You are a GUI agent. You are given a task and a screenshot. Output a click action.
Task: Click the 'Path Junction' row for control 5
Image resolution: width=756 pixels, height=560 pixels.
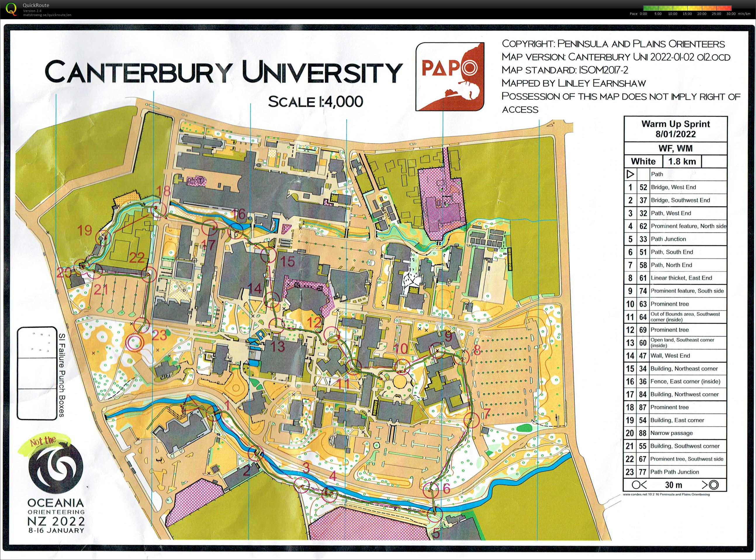[x=675, y=239]
